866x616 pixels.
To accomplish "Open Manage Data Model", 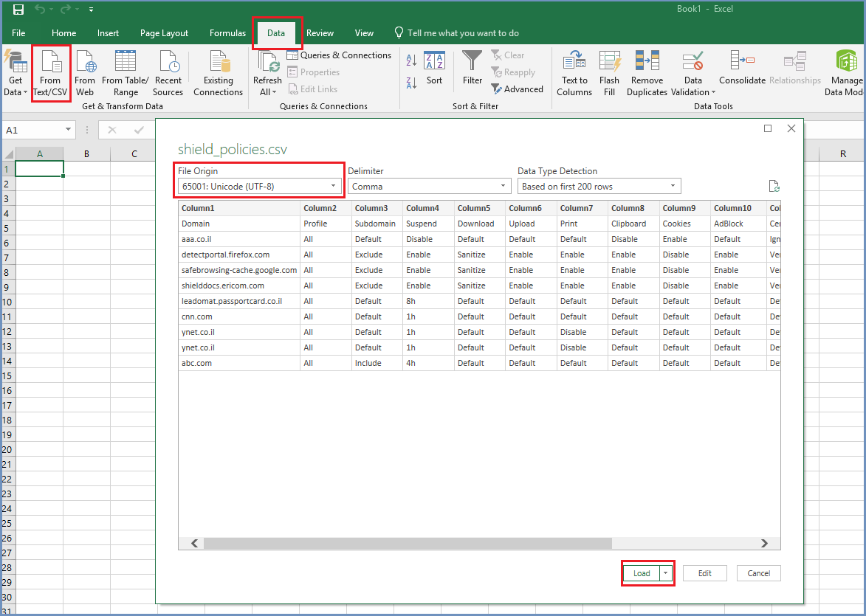I will click(847, 73).
